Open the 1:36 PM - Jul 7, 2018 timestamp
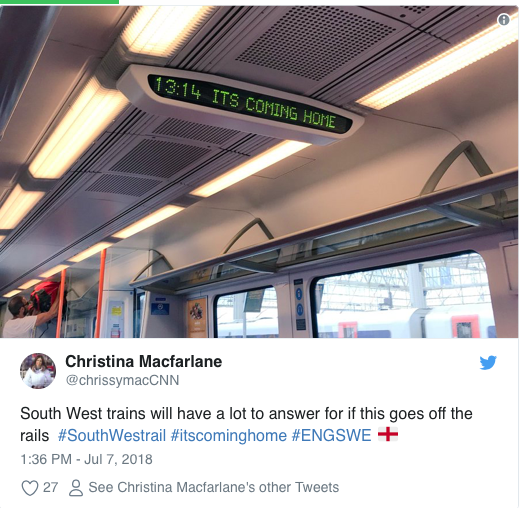Viewport: 520px width, 508px height. [86, 459]
